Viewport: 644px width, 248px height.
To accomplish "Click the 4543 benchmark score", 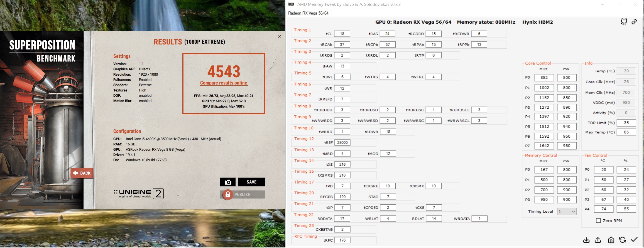I will [224, 71].
